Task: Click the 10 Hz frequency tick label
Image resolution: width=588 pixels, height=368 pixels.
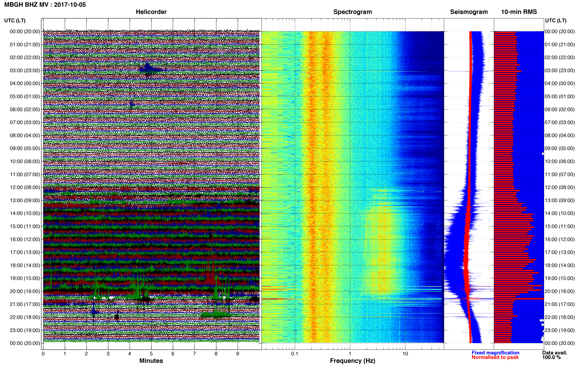Action: [x=405, y=354]
